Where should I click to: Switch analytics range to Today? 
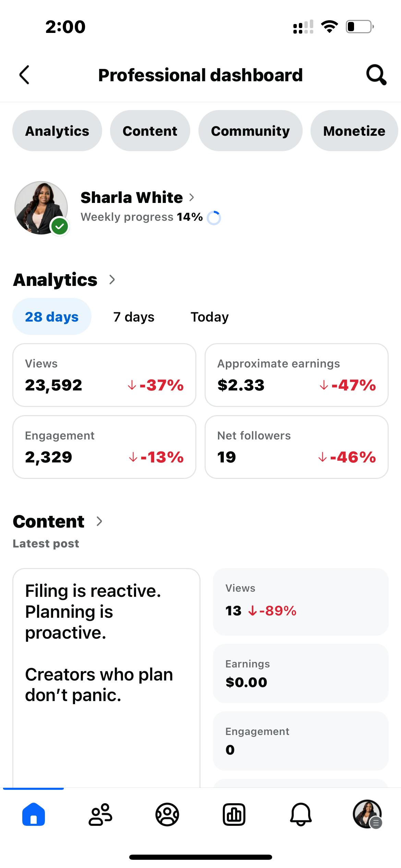209,317
